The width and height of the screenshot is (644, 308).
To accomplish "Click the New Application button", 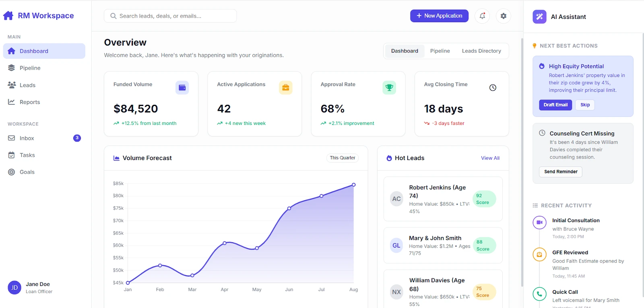I will pyautogui.click(x=439, y=16).
